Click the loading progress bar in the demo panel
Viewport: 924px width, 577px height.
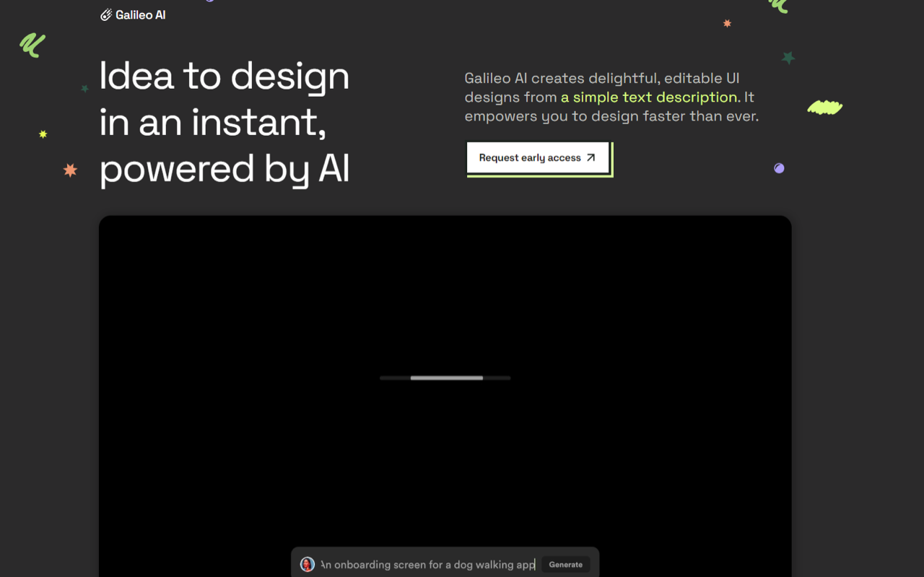[445, 378]
